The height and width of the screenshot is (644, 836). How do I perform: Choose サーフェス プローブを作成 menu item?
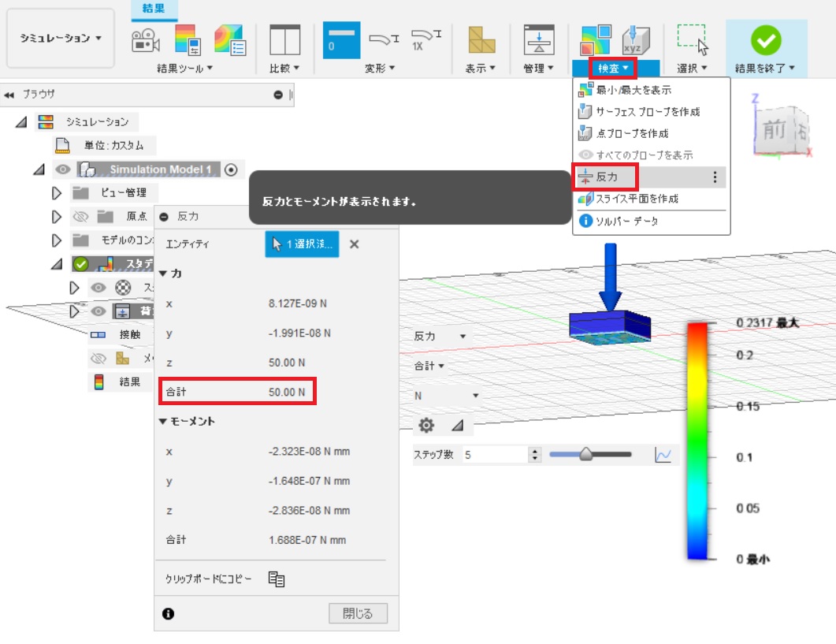(x=651, y=111)
